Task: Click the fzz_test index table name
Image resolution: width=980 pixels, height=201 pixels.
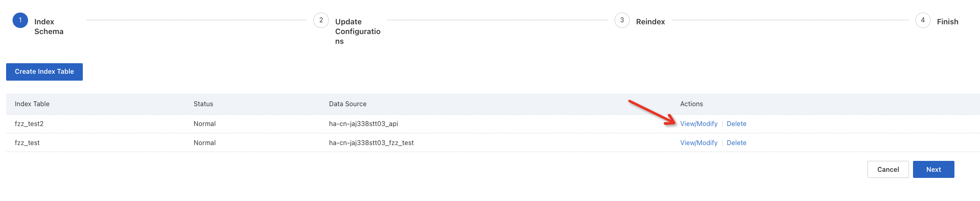Action: coord(27,143)
